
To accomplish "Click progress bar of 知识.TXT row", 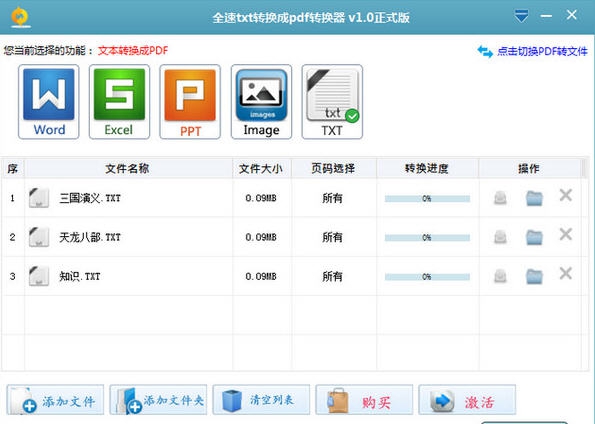I will tap(427, 277).
